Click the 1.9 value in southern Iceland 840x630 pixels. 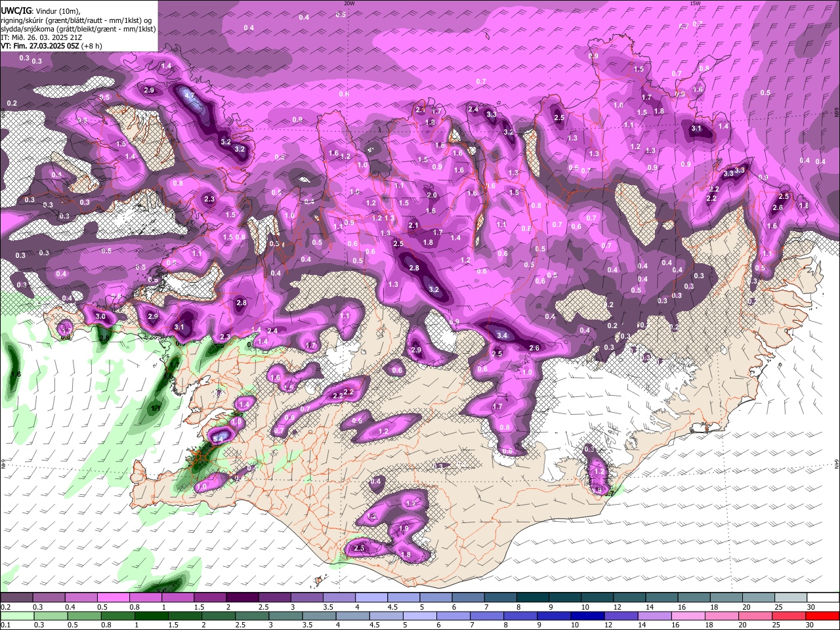(404, 528)
